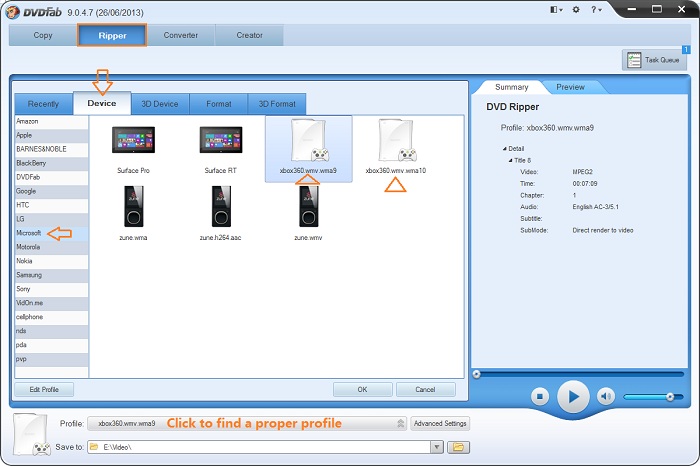This screenshot has height=466, width=700.
Task: Open the Save to path dropdown
Action: point(437,447)
